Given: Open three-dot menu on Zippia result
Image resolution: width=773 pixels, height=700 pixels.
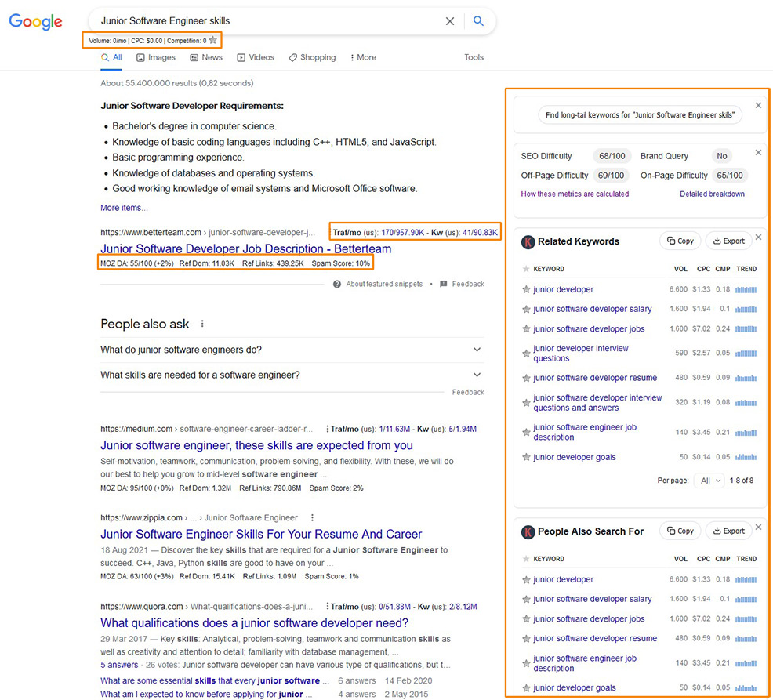Looking at the screenshot, I should coord(312,517).
